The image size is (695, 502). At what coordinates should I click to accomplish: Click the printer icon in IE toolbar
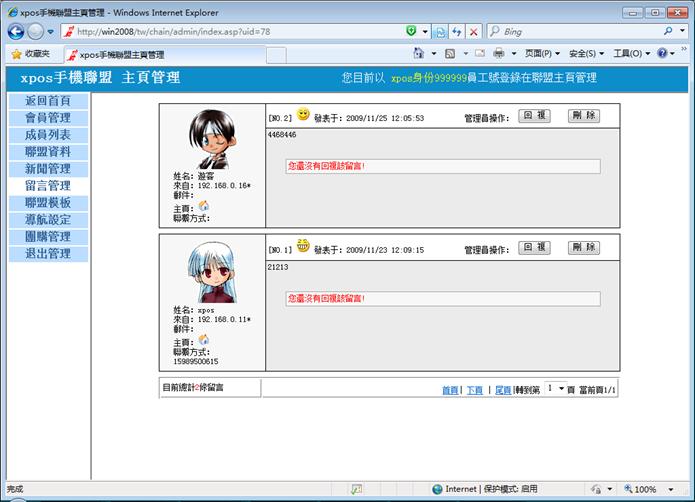tap(498, 53)
